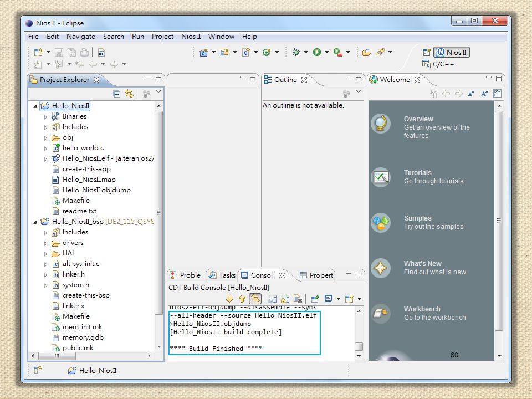This screenshot has height=399, width=532.
Task: Click console scroll-up arrow icon
Action: (x=242, y=299)
